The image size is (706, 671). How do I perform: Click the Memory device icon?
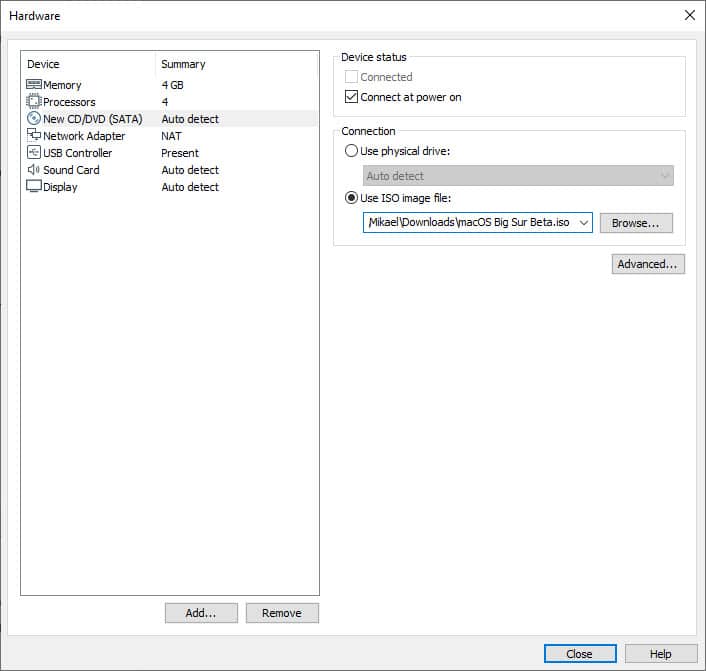tap(34, 85)
